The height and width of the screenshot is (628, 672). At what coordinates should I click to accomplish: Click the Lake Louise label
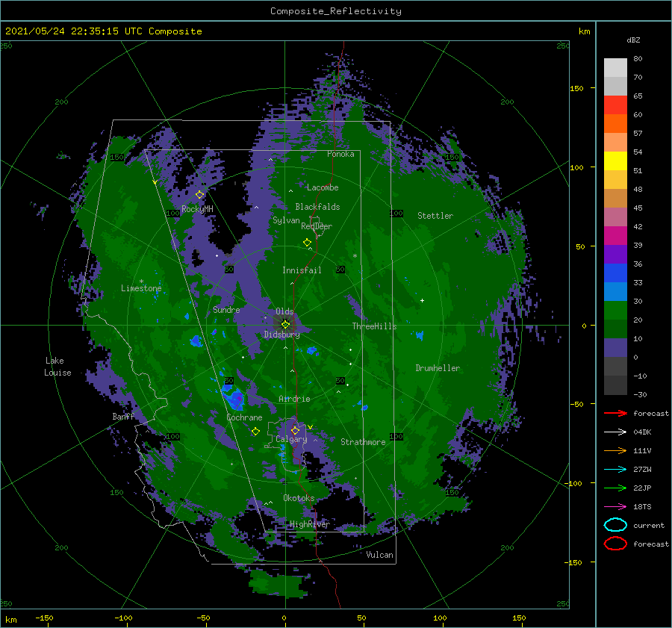[x=57, y=367]
